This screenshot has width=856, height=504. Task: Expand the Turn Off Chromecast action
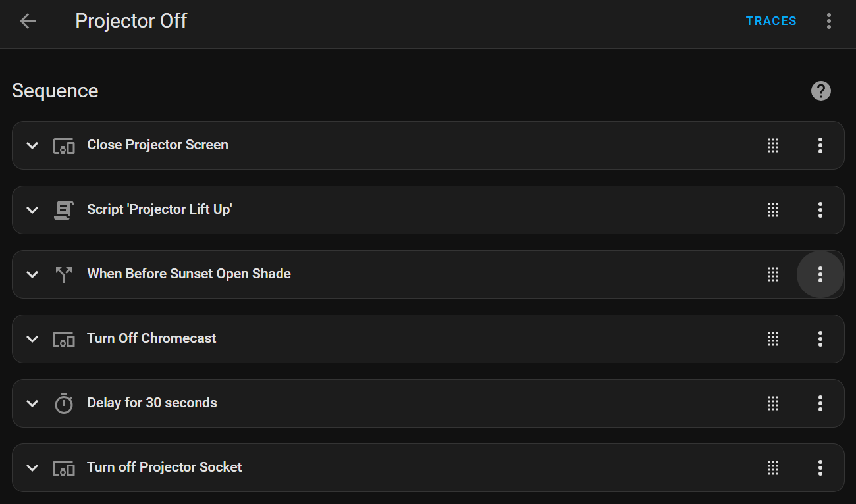pos(32,339)
